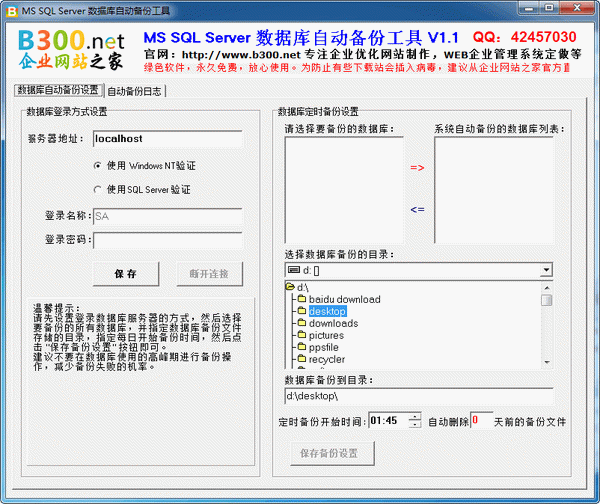
Task: Click the folder list scrollbar thumb
Action: click(547, 300)
